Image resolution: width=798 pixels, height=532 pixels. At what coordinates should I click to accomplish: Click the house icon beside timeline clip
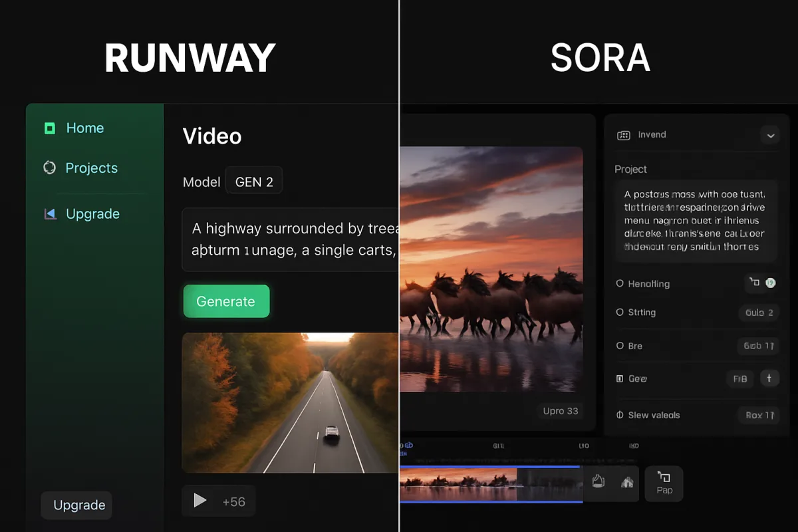627,483
